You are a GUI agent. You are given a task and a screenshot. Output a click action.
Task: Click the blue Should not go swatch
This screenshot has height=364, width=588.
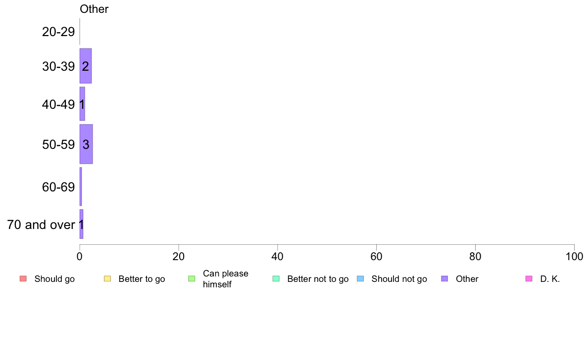tap(360, 278)
